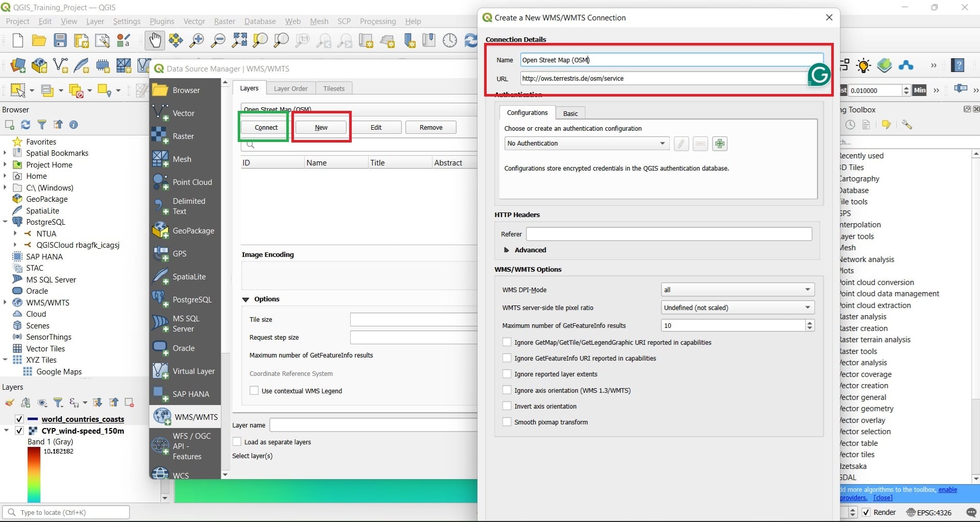Open the Data Source Manager toolbar icon
The height and width of the screenshot is (522, 980).
(x=18, y=65)
